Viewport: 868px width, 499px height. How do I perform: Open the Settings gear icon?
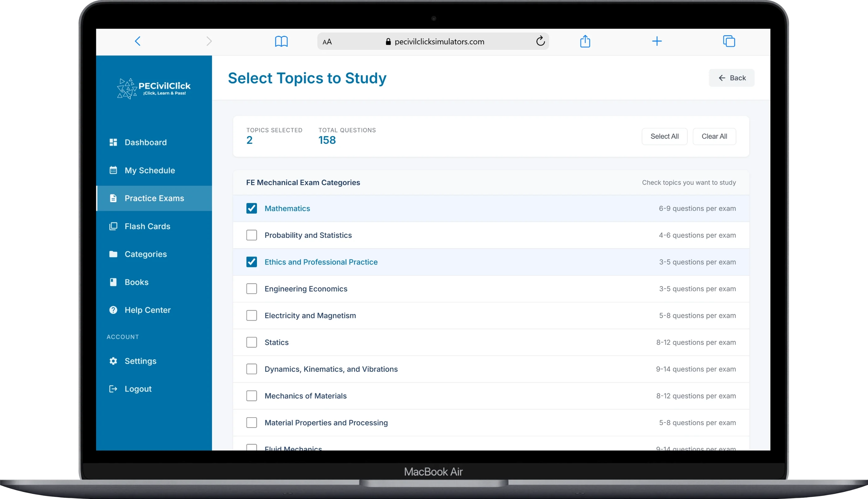click(x=113, y=361)
